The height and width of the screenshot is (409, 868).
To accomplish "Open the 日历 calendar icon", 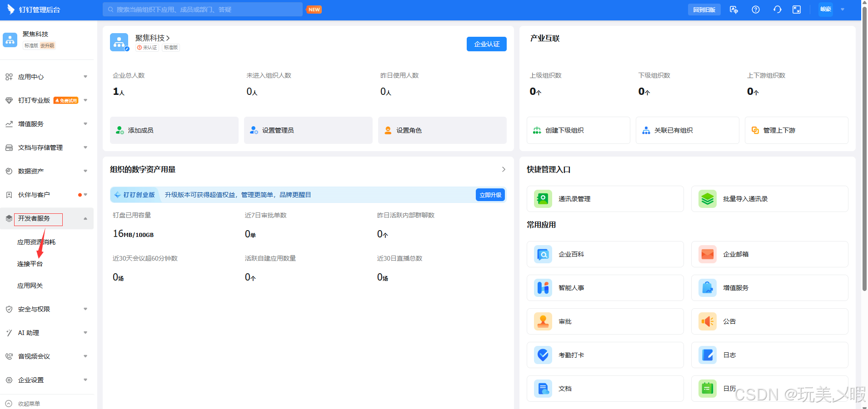I will pos(707,389).
